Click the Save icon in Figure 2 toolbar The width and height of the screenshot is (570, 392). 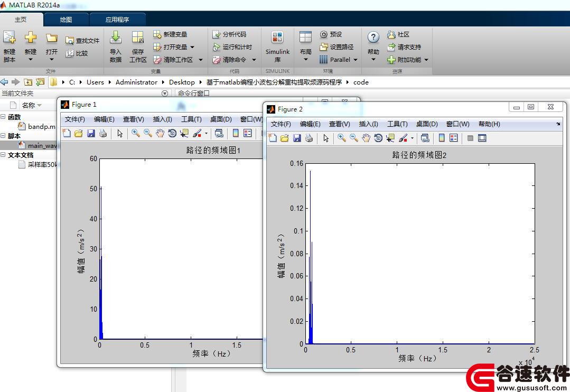(297, 138)
